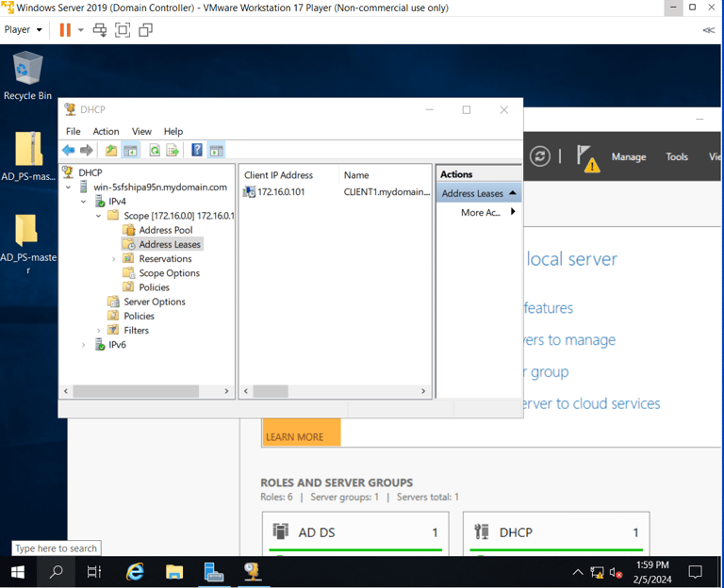Switch to DHCP console taskbar icon
The image size is (724, 588).
click(x=253, y=572)
